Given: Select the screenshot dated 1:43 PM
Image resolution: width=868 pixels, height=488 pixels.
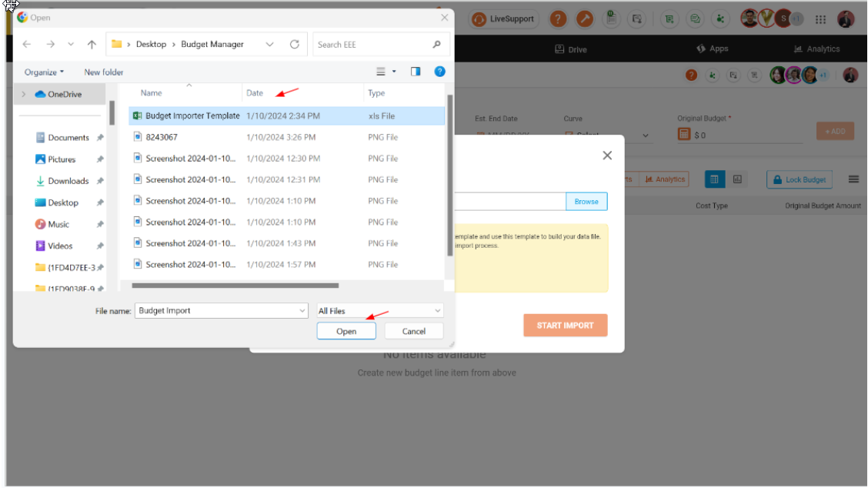Looking at the screenshot, I should tap(287, 243).
